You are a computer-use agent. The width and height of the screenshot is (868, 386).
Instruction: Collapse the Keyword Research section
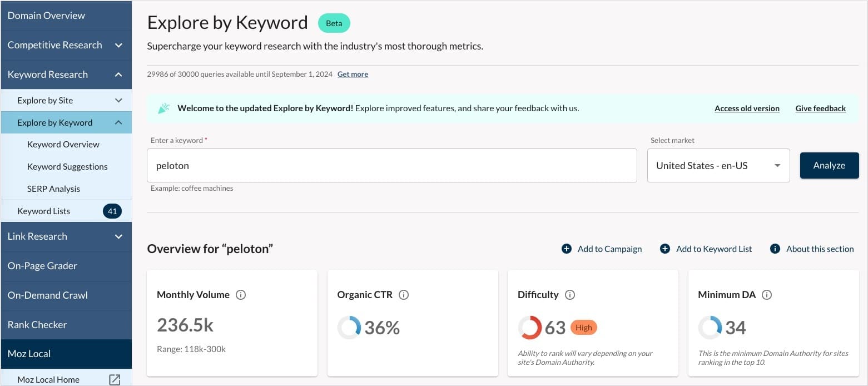118,75
